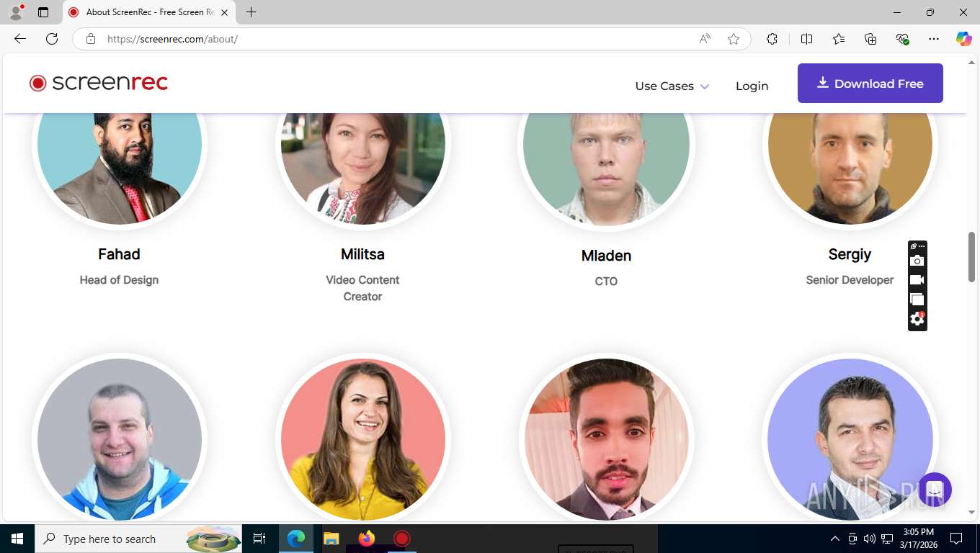Screen dimensions: 980x553
Task: Click the Download Free button
Action: 870,83
